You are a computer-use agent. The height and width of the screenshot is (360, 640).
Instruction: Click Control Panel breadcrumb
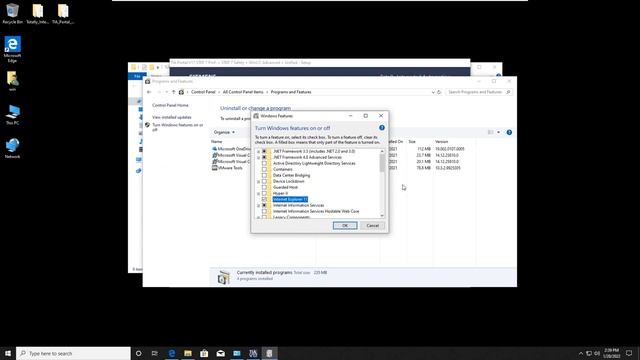click(203, 92)
